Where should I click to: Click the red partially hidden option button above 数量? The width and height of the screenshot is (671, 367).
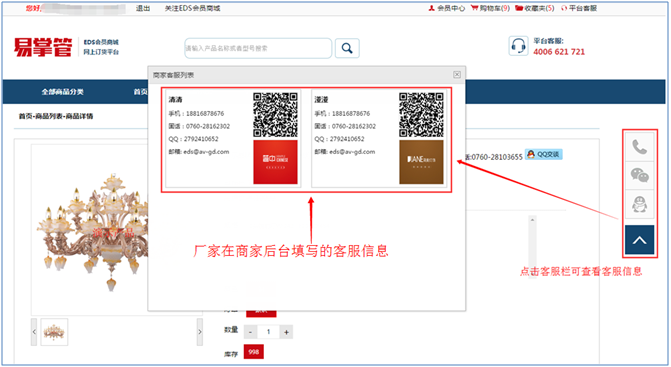coord(261,314)
